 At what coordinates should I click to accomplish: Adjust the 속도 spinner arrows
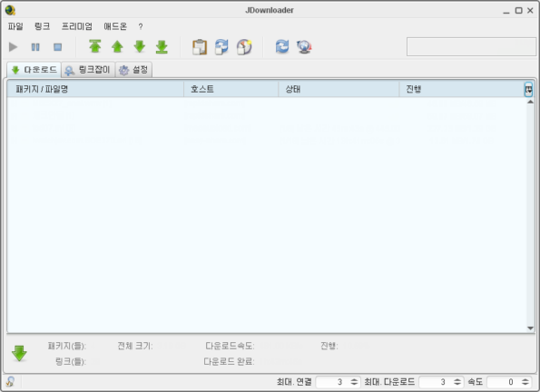click(x=525, y=382)
